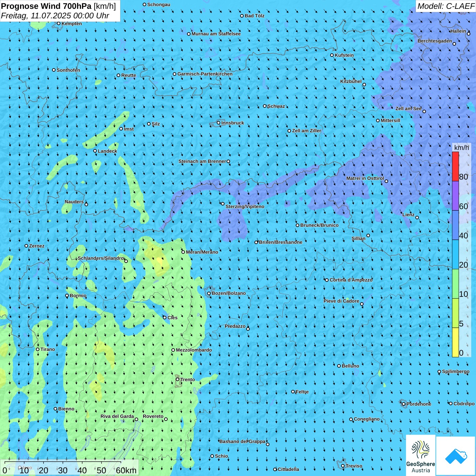476x476 pixels.
Task: Click the Pordenone location marker
Action: point(404,404)
